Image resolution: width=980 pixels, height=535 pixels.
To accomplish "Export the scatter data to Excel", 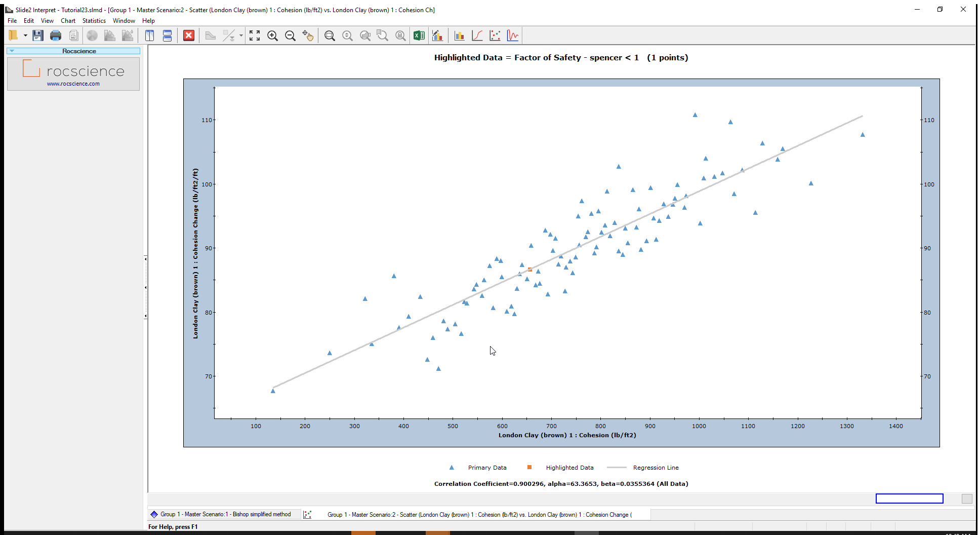I will pyautogui.click(x=419, y=35).
